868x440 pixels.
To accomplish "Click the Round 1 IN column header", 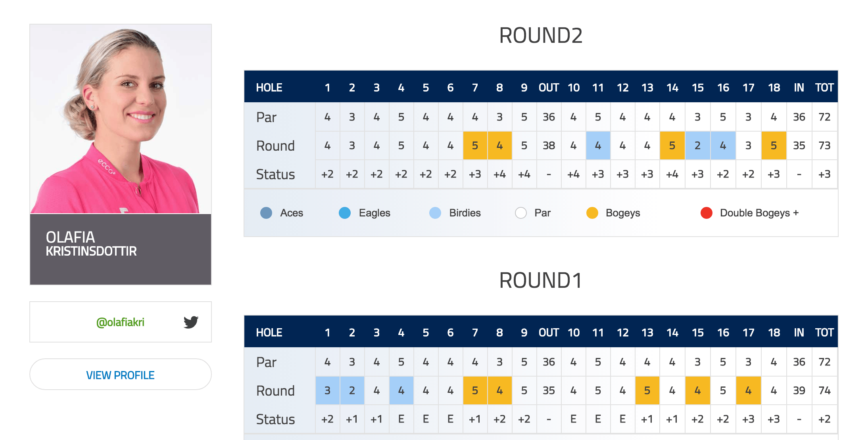I will click(x=799, y=333).
